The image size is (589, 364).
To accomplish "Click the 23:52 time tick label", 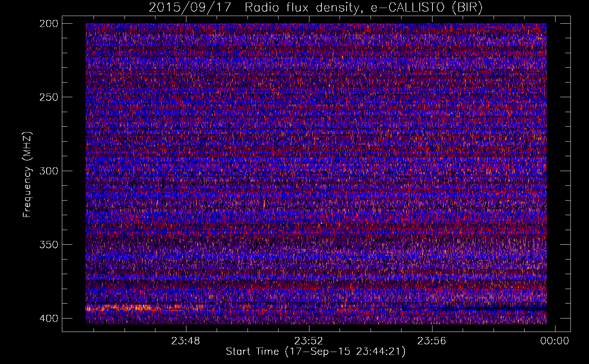I will tap(309, 341).
